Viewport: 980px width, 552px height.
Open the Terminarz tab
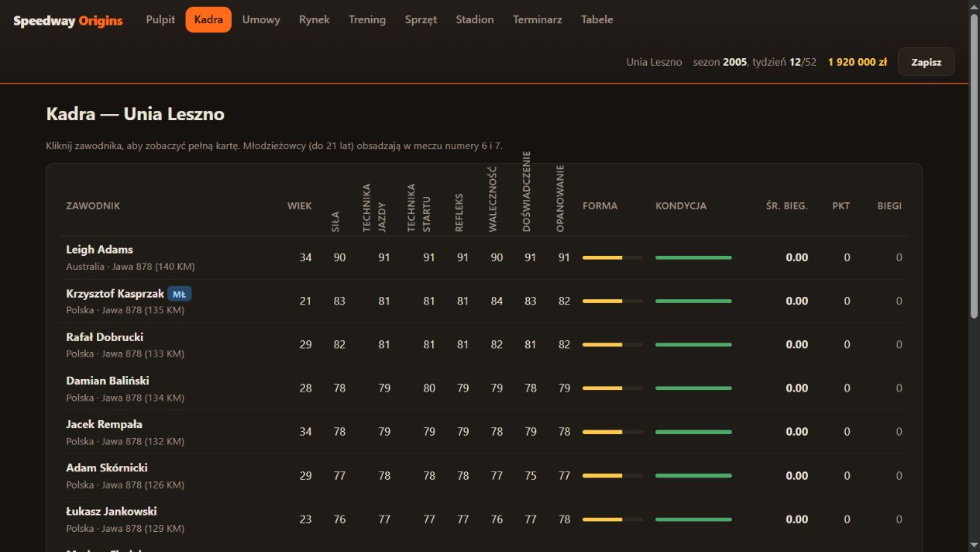click(538, 19)
